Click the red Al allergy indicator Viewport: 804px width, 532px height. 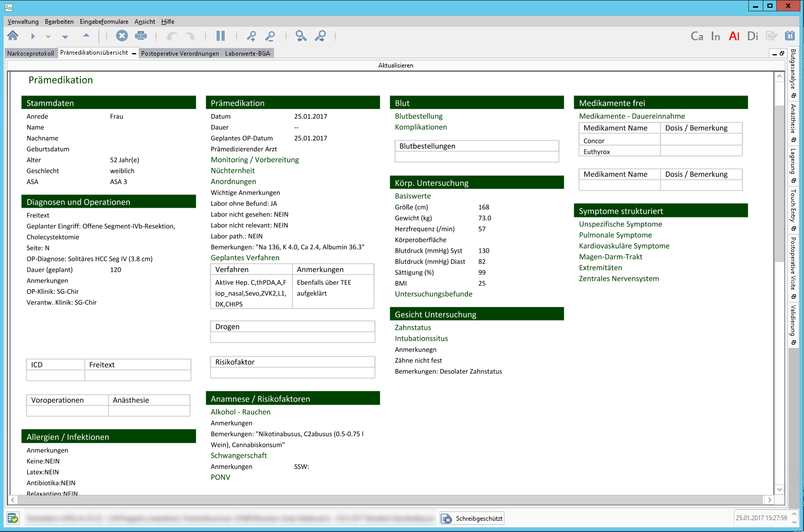point(734,36)
